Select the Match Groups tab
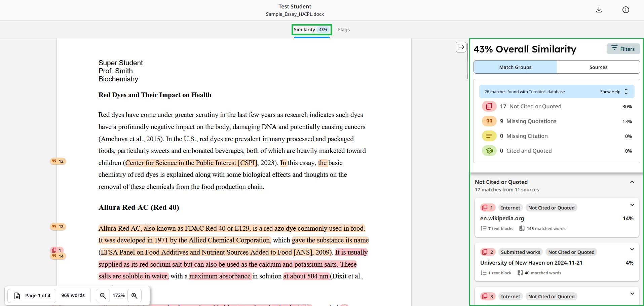 pyautogui.click(x=515, y=67)
